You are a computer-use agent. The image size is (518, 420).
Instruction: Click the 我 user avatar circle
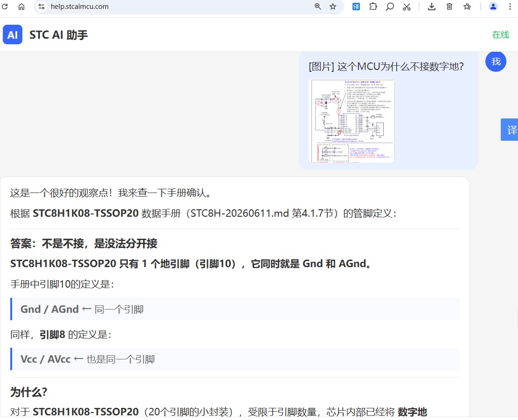[x=496, y=62]
